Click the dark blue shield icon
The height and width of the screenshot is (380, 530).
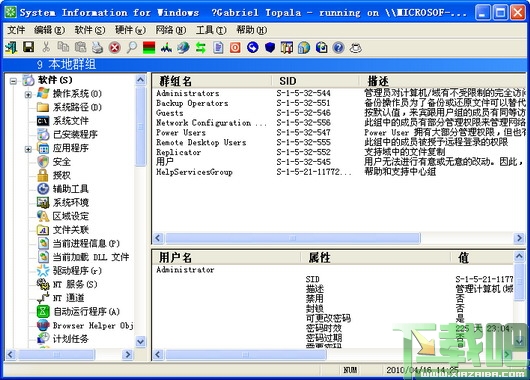(270, 48)
